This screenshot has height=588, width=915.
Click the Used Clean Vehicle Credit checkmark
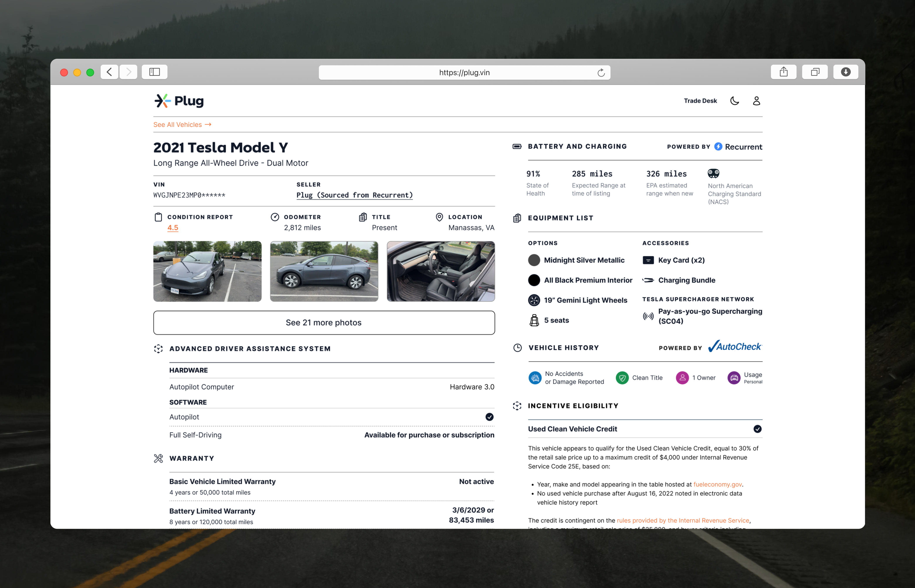pyautogui.click(x=757, y=429)
